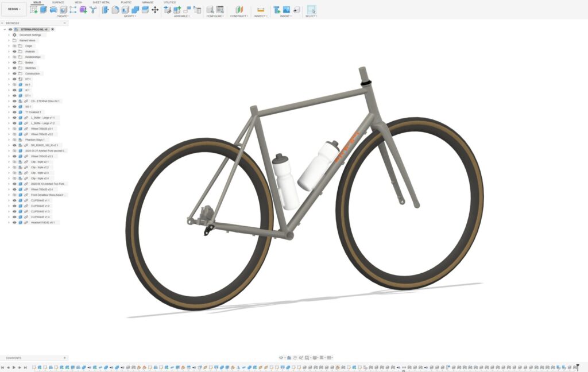Open the Viewports layout navigation icon
Screen dimensions: 588x372
click(x=329, y=358)
